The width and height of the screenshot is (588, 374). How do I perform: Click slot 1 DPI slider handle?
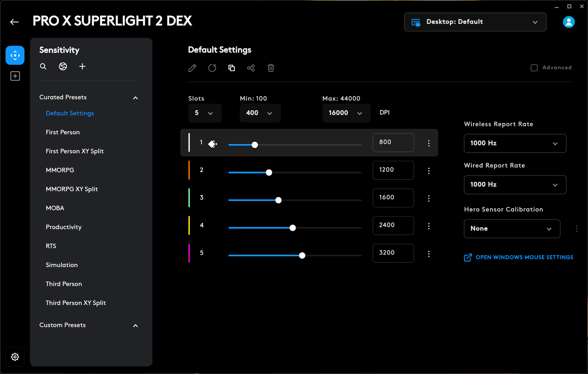tap(255, 145)
